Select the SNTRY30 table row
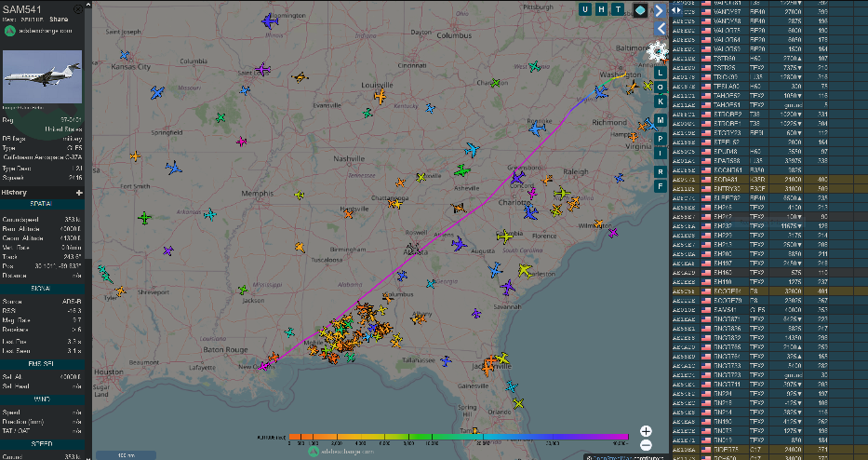 point(768,189)
